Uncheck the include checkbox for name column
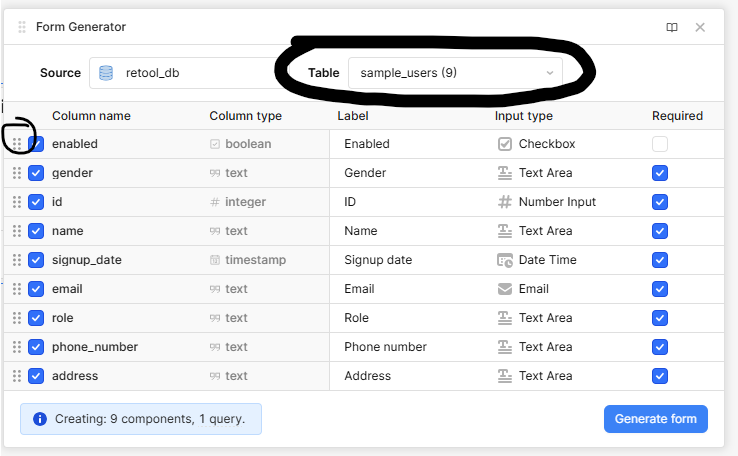Viewport: 738px width, 456px height. point(36,231)
